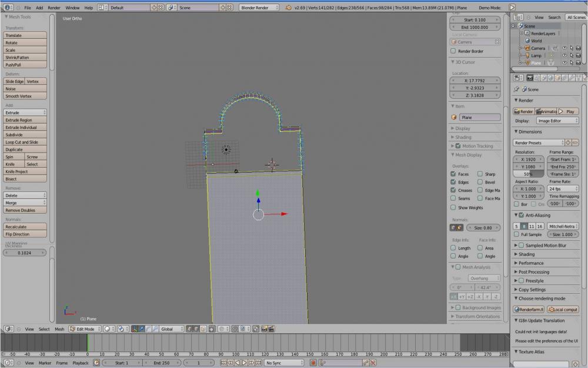Open the timeline Playback menu
588x368 pixels.
point(80,363)
